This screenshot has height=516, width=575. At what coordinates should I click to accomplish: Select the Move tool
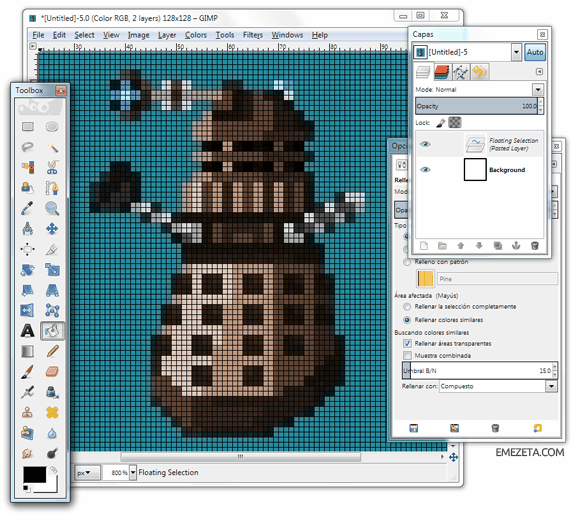point(52,229)
